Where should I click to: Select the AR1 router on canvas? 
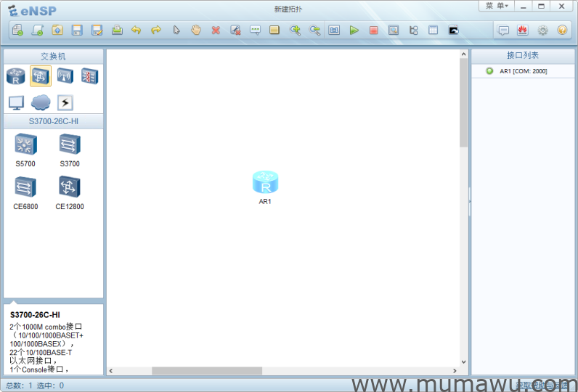click(x=265, y=182)
